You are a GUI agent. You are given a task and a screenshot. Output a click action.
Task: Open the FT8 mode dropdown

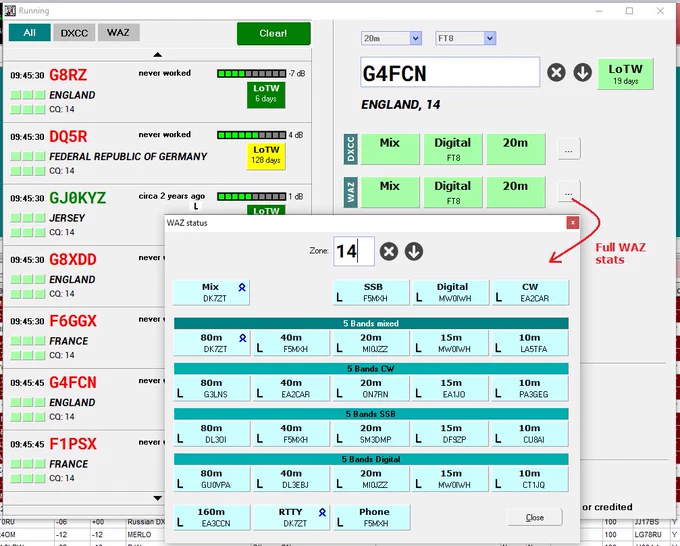tap(490, 38)
